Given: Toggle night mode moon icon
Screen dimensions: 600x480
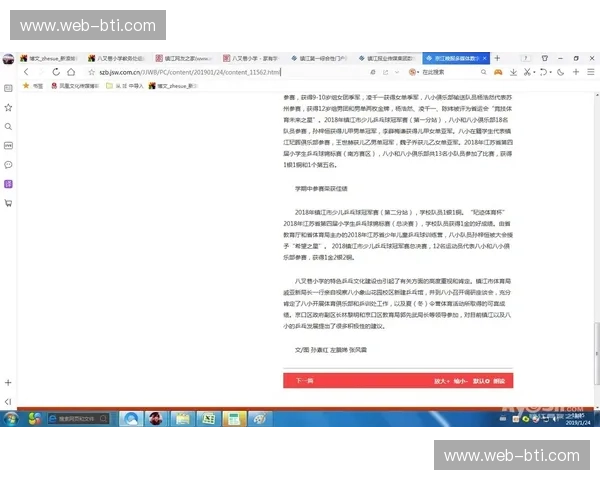Looking at the screenshot, I should coord(561,72).
